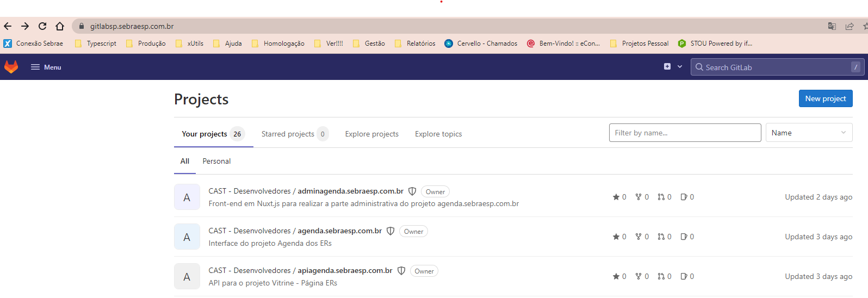
Task: Click the Filter by name input
Action: [x=685, y=133]
